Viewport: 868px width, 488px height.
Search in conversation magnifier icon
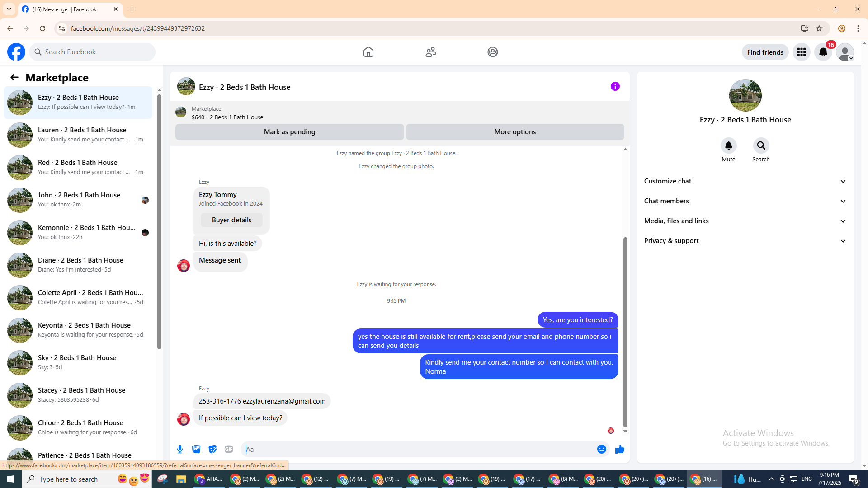click(761, 145)
